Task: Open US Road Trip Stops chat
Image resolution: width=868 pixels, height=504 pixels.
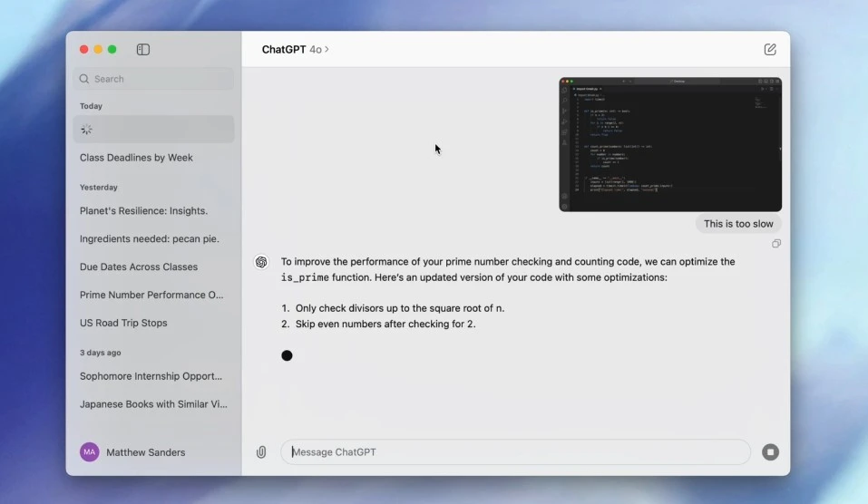Action: 123,324
